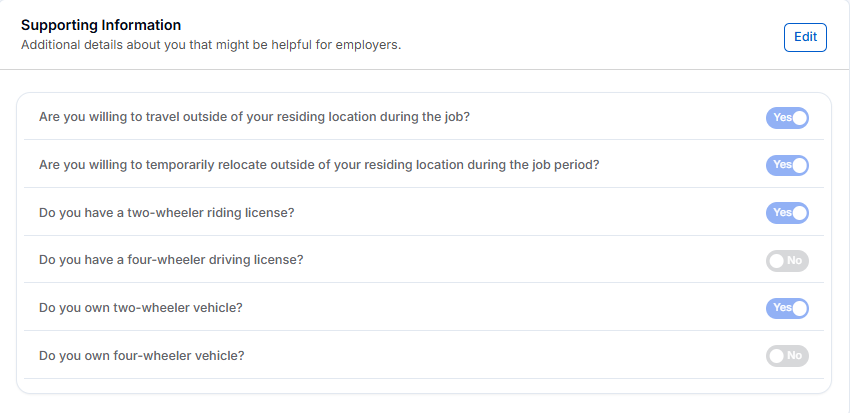Click the 'Do you own two-wheeler vehicle?' text
Viewport: 850px width, 413px height.
click(141, 308)
